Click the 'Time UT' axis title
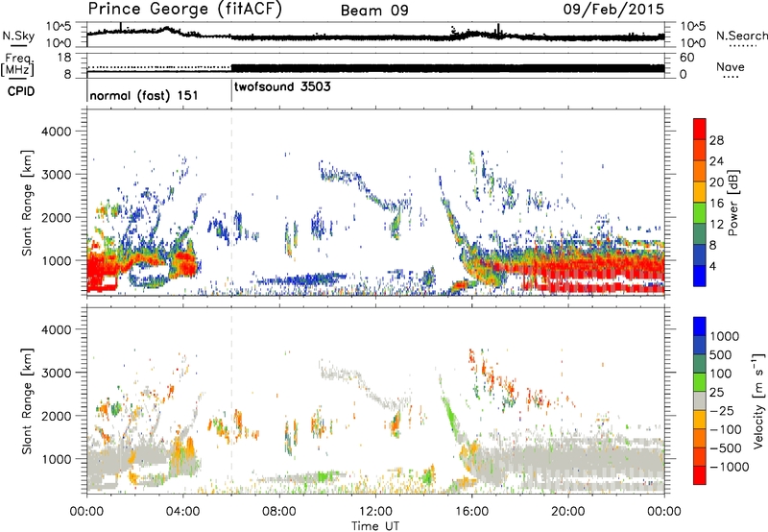Viewport: 768px width, 532px height. 375,526
